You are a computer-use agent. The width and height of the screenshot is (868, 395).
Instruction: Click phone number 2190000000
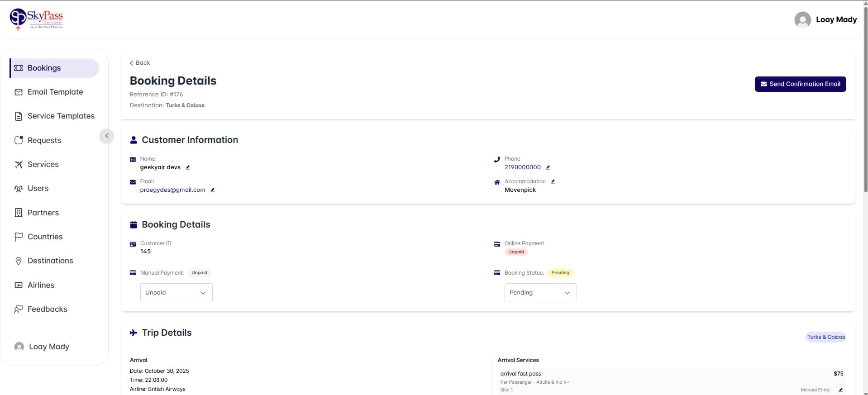[x=523, y=167]
